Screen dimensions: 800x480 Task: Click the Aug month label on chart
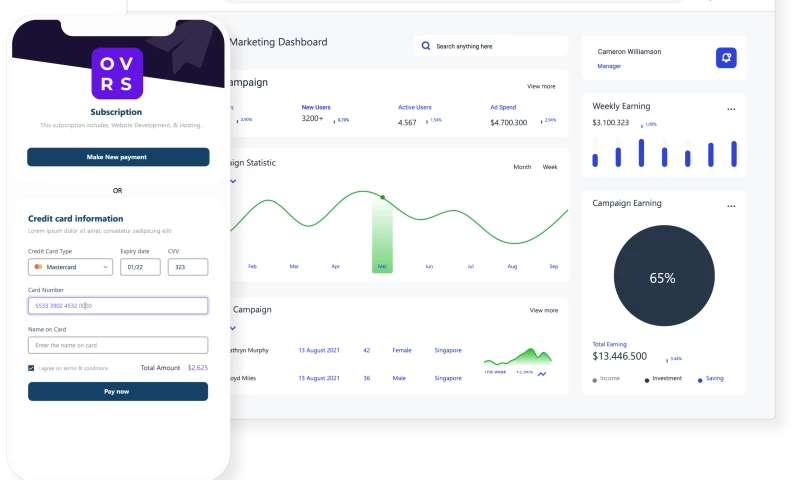(x=512, y=266)
